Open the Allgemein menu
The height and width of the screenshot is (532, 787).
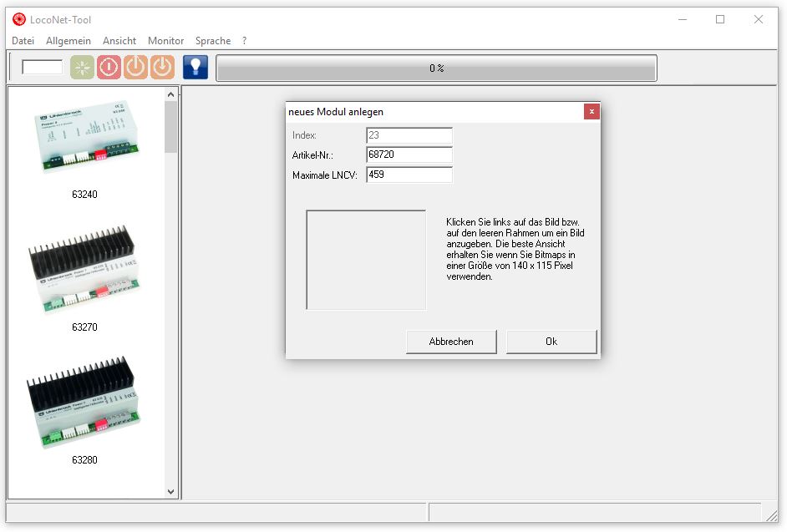coord(69,41)
